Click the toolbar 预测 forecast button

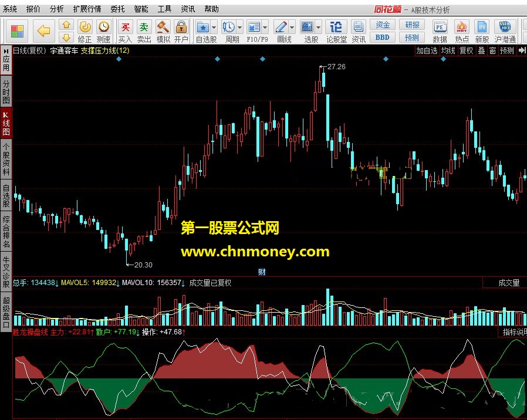412,38
